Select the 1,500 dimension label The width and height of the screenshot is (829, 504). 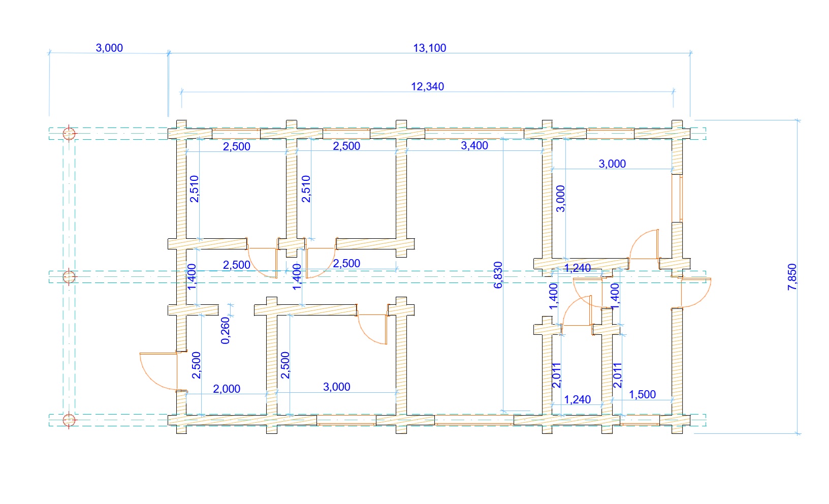[x=642, y=394]
